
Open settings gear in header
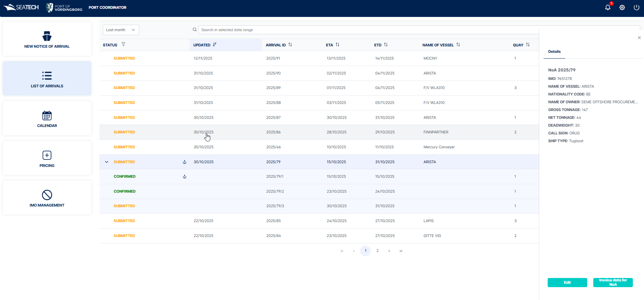click(x=622, y=7)
